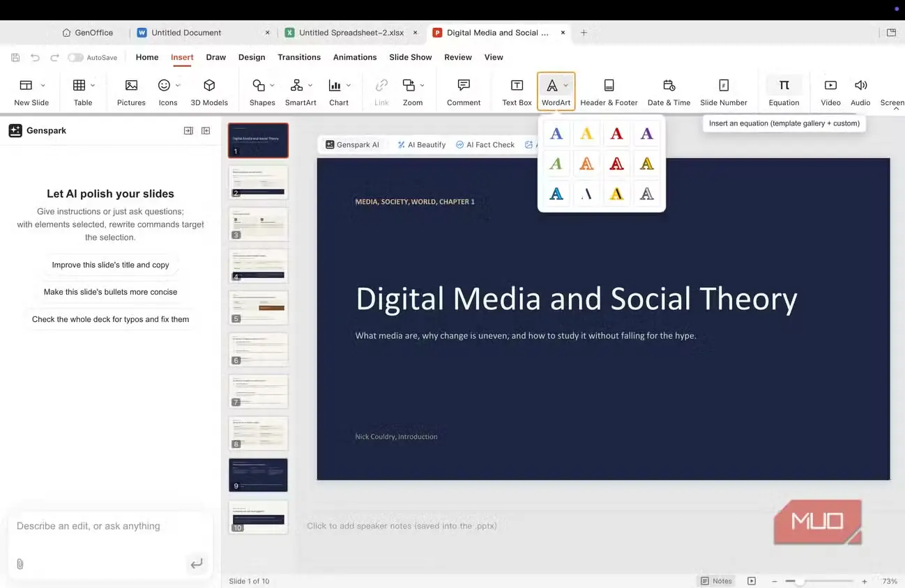
Task: Click the Save disk icon
Action: [x=15, y=58]
